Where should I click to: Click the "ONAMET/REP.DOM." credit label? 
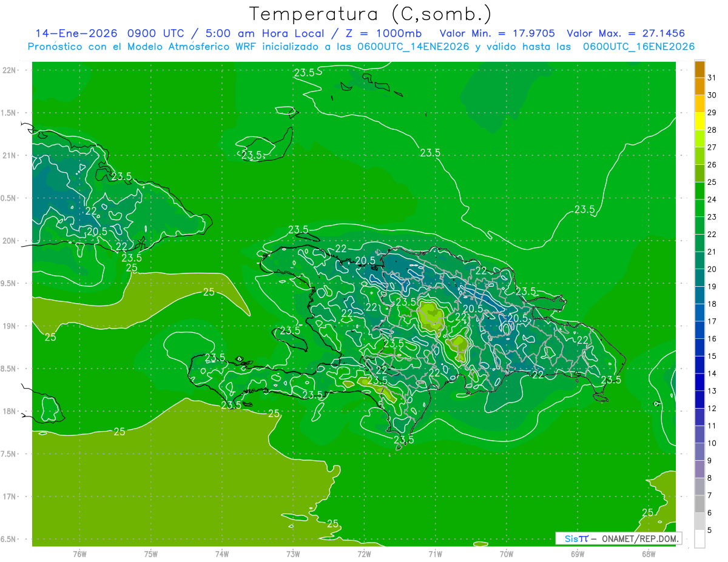640,538
